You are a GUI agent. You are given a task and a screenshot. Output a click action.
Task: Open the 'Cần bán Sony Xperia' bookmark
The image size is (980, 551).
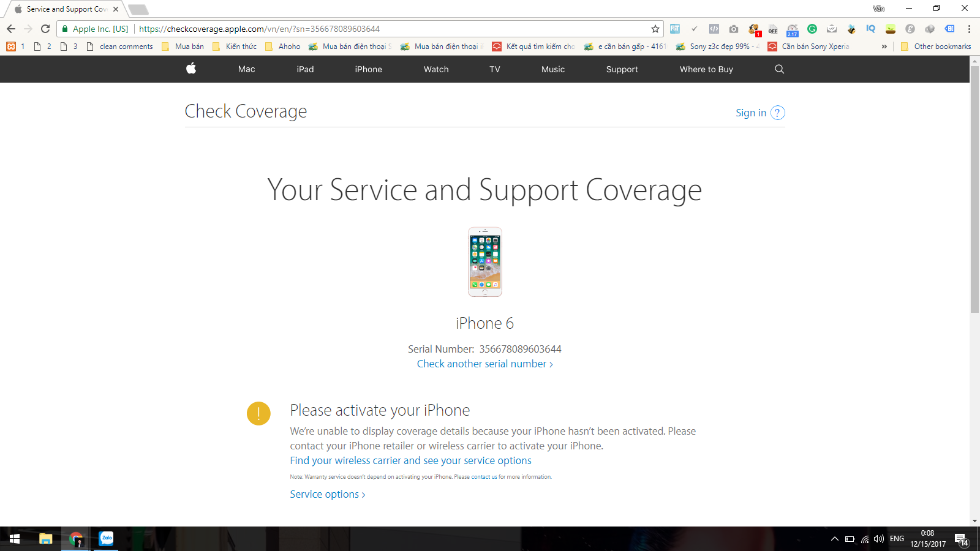(x=809, y=47)
